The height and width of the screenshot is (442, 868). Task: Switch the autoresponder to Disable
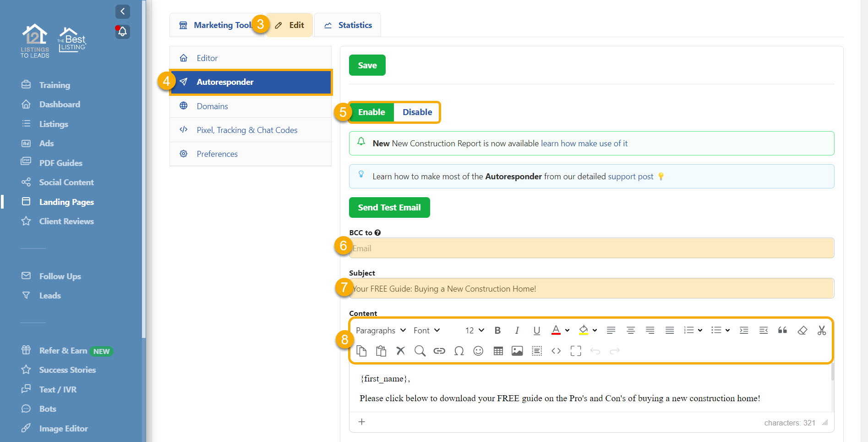point(417,112)
